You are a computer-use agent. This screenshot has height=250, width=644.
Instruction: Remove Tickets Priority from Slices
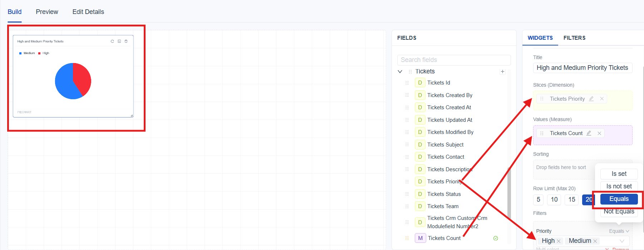(602, 99)
